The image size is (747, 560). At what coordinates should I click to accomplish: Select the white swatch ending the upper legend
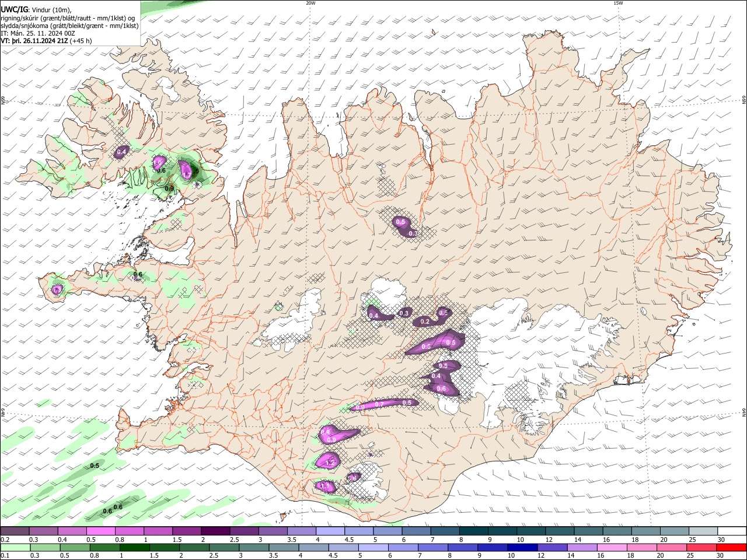coord(732,531)
